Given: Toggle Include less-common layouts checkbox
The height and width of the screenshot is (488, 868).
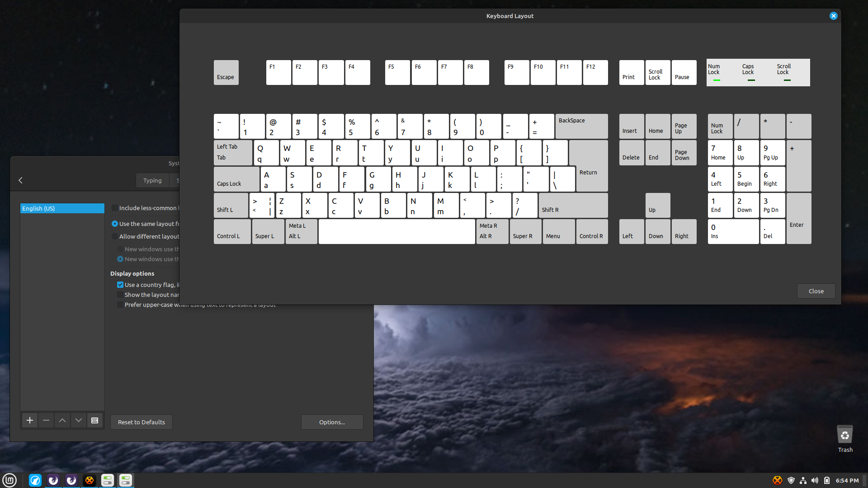Looking at the screenshot, I should (x=115, y=208).
